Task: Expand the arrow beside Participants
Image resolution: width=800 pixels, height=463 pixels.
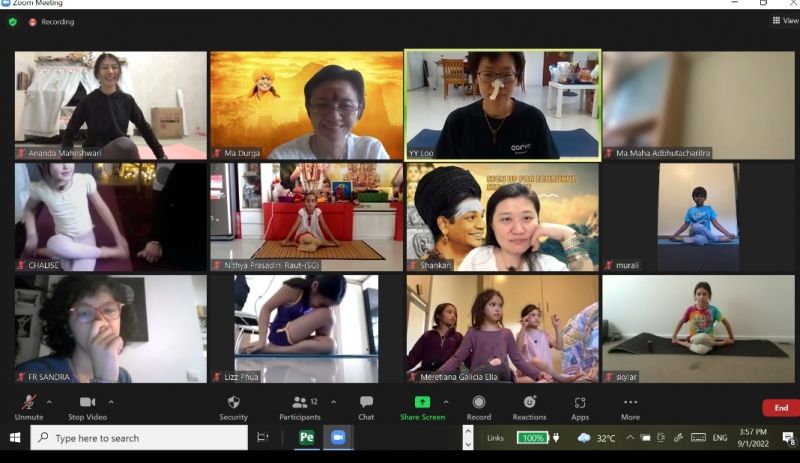Action: [333, 402]
